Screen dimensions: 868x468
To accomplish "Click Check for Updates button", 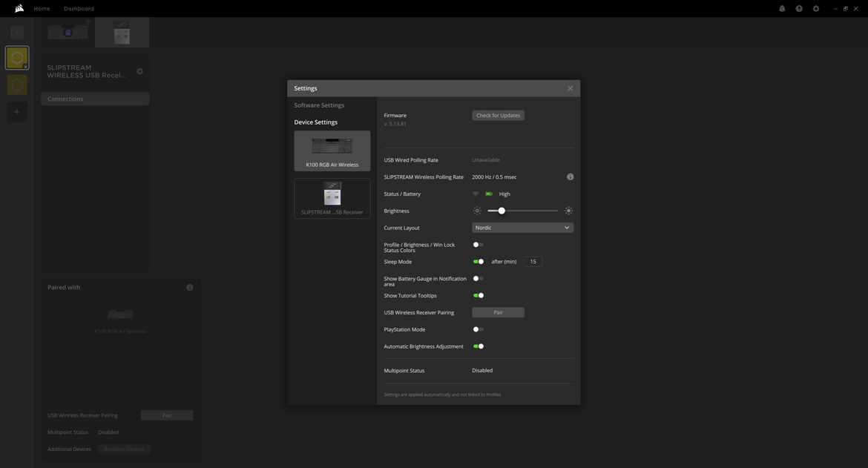I will 499,116.
